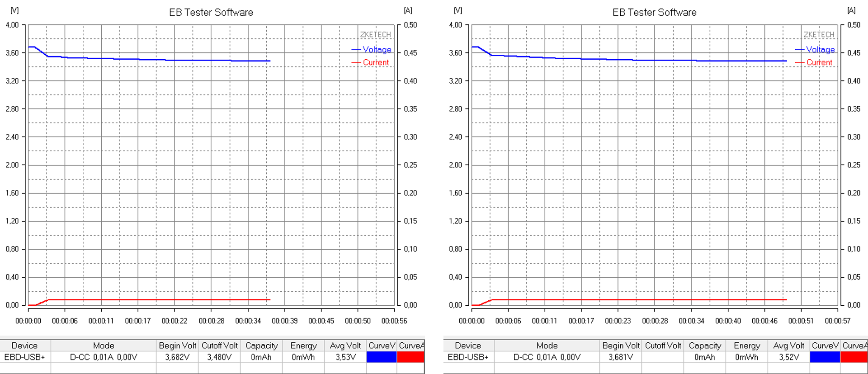The width and height of the screenshot is (868, 374).
Task: Click the Cutoff Volt header in right table
Action: [x=663, y=346]
